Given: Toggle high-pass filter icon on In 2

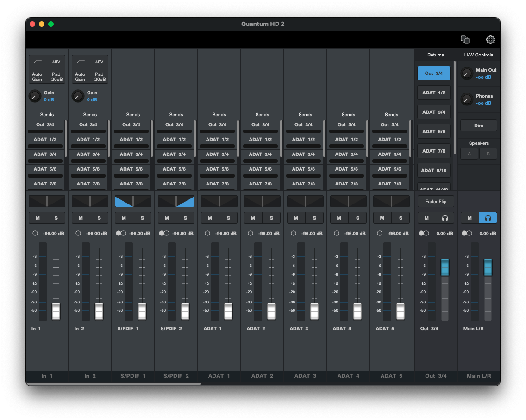Looking at the screenshot, I should (x=81, y=62).
